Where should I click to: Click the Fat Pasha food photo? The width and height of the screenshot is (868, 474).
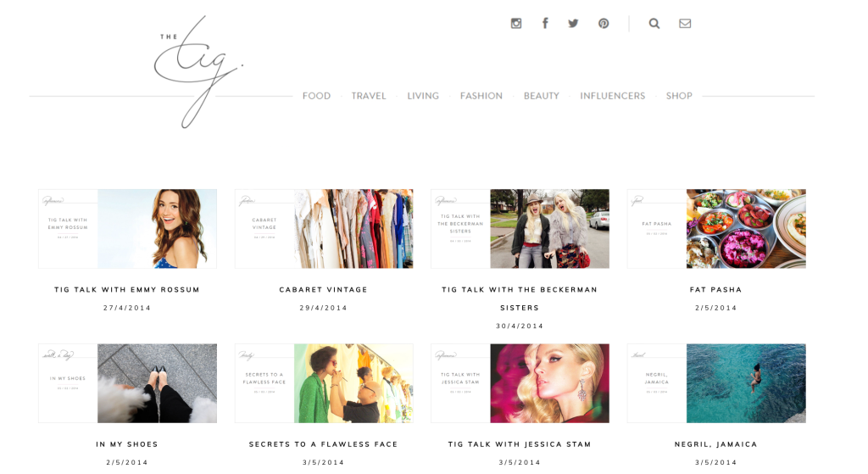pos(746,229)
